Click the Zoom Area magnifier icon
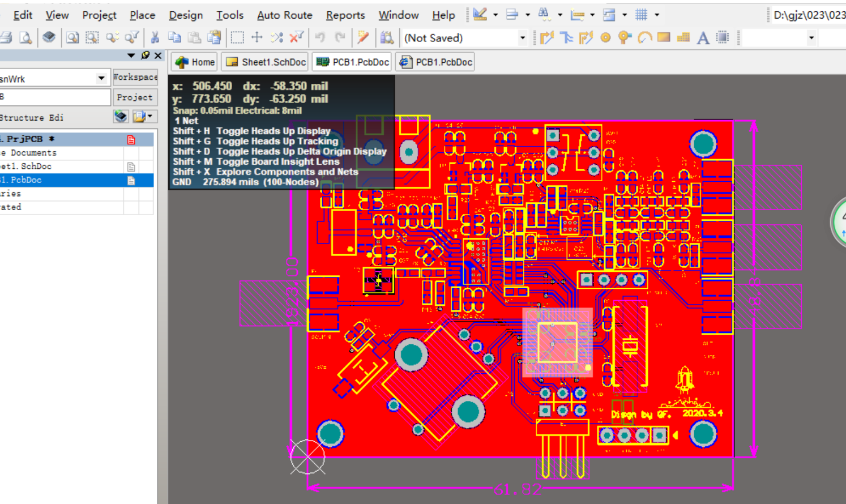This screenshot has width=846, height=504. [72, 38]
